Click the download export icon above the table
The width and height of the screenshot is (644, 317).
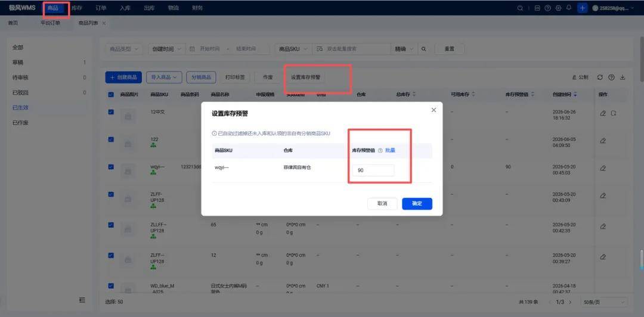623,77
